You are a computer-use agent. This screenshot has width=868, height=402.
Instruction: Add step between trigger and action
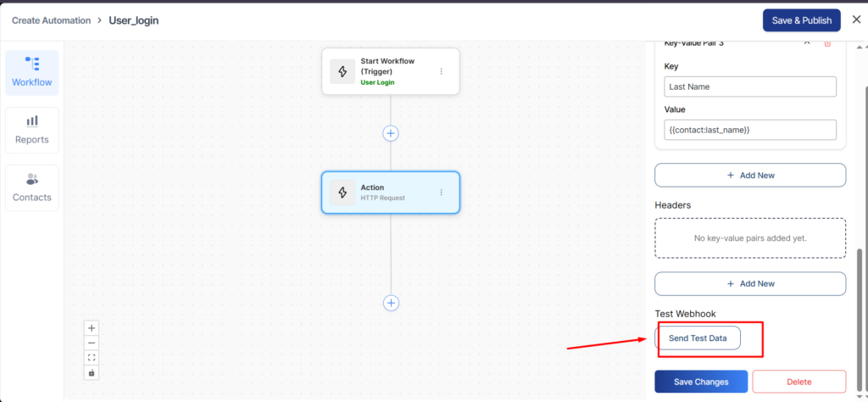391,133
